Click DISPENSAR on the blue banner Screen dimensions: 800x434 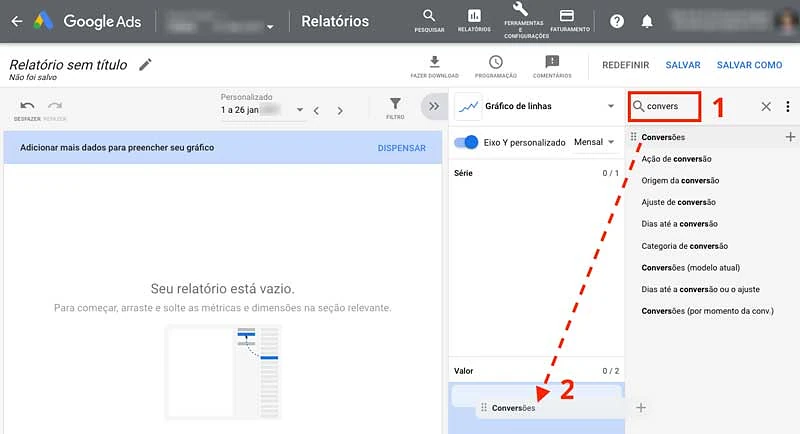pyautogui.click(x=402, y=148)
